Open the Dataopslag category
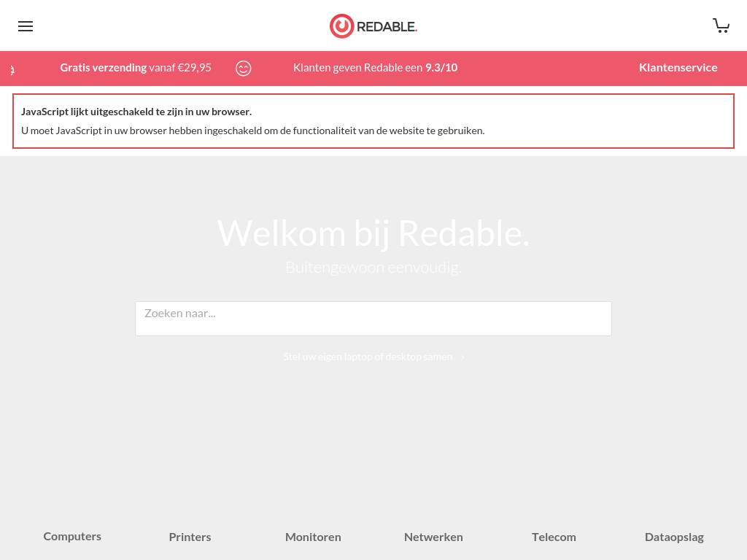The height and width of the screenshot is (560, 747). [674, 537]
